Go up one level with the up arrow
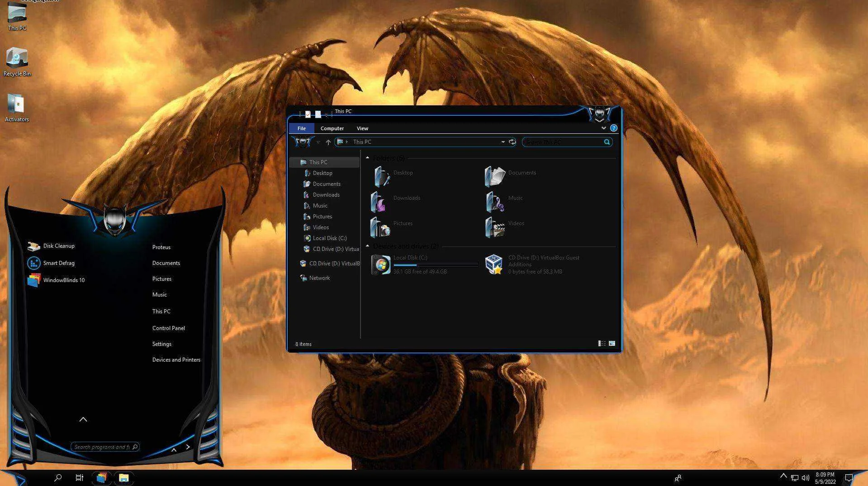The image size is (868, 486). coord(328,142)
